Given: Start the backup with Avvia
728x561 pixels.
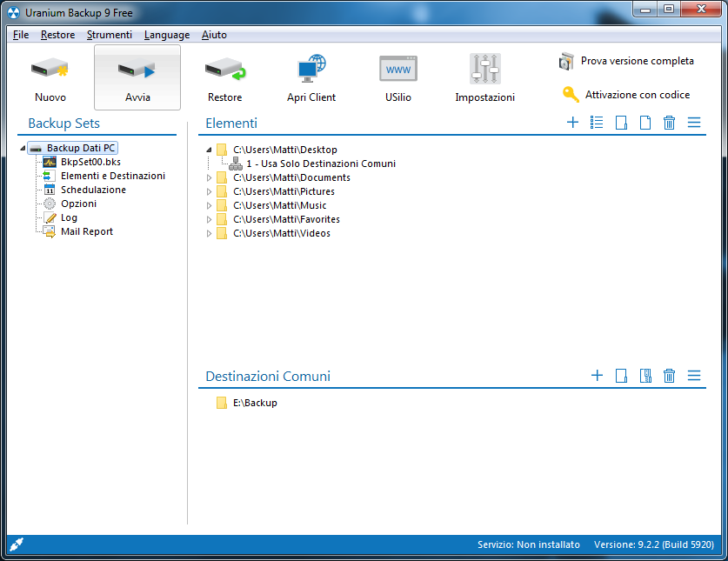Looking at the screenshot, I should (x=137, y=77).
